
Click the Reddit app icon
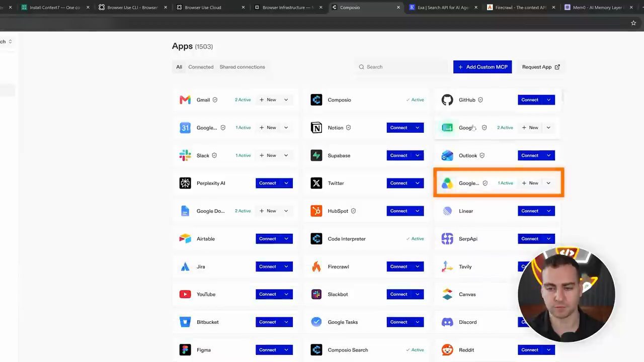pos(447,350)
